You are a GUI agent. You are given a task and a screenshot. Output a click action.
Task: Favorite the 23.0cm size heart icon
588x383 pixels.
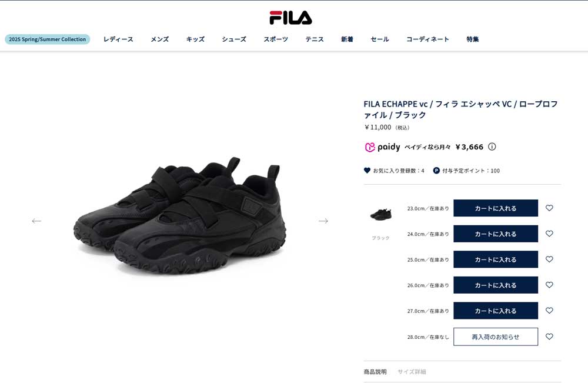pyautogui.click(x=549, y=208)
